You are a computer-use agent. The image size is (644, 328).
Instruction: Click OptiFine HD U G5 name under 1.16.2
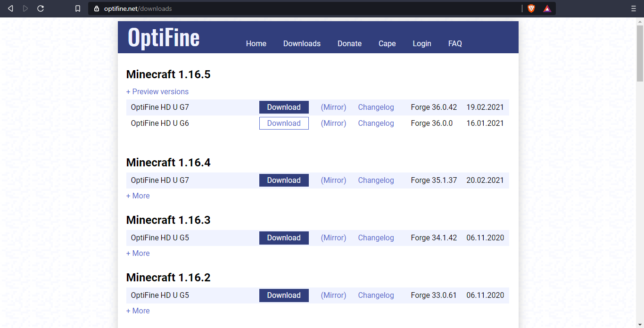(160, 295)
